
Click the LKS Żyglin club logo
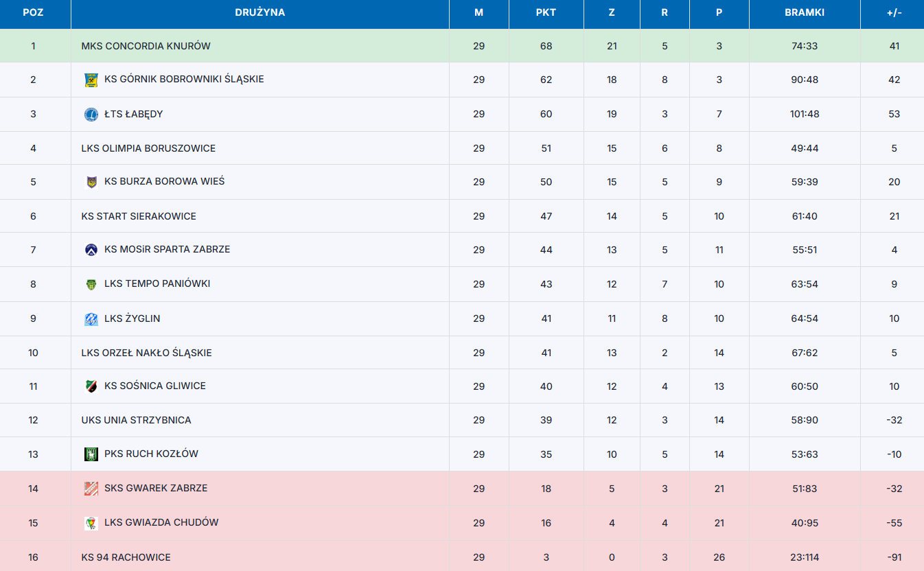point(91,318)
